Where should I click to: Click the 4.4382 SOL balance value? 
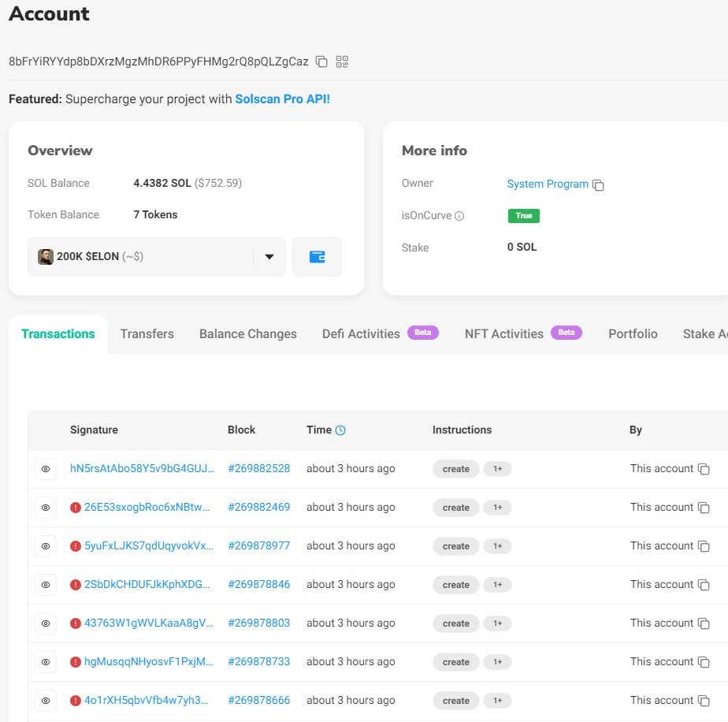click(162, 183)
